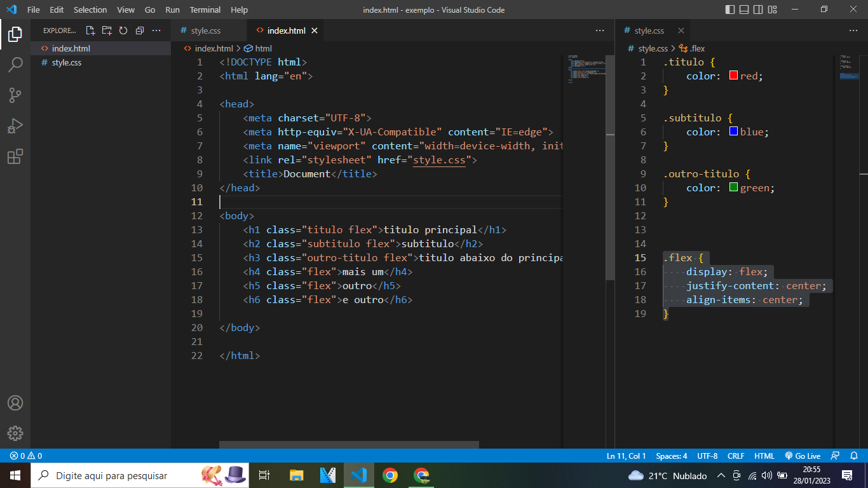868x488 pixels.
Task: Open Task View on taskbar
Action: (x=265, y=475)
